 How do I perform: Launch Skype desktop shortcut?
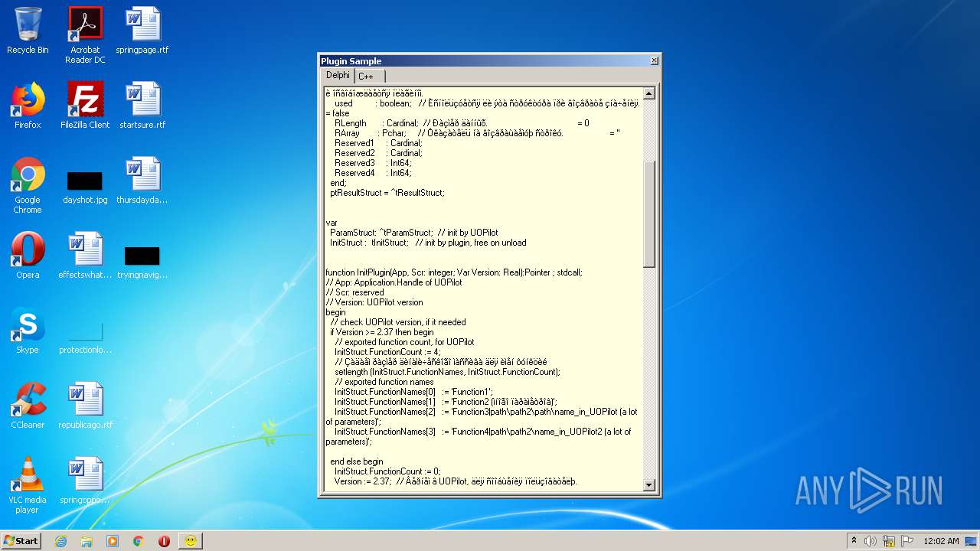pos(28,331)
